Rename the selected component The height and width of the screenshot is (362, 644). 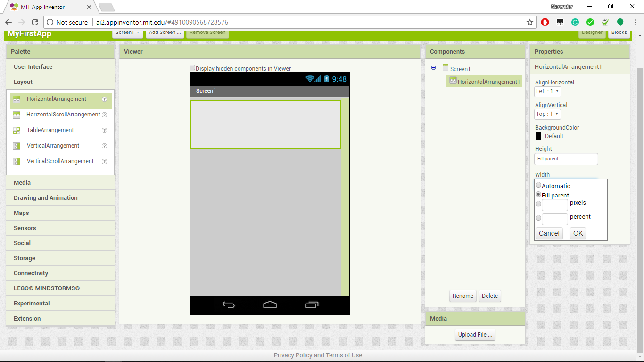point(463,296)
